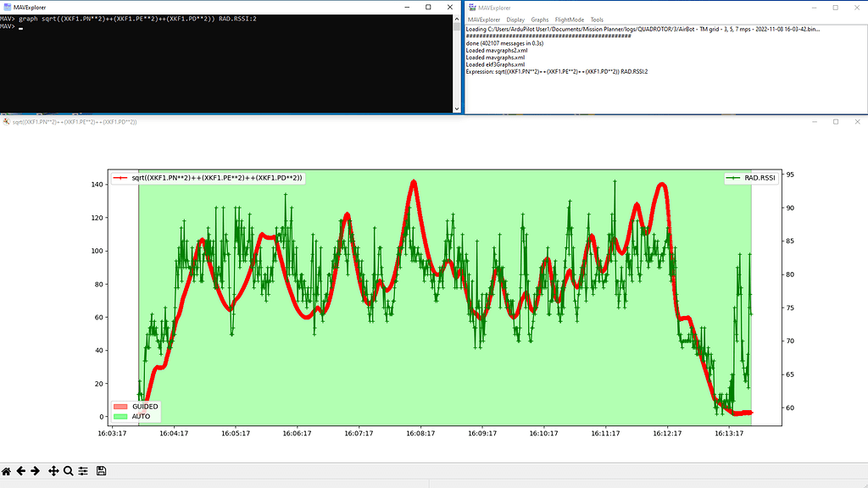Expand the Display menu

515,19
